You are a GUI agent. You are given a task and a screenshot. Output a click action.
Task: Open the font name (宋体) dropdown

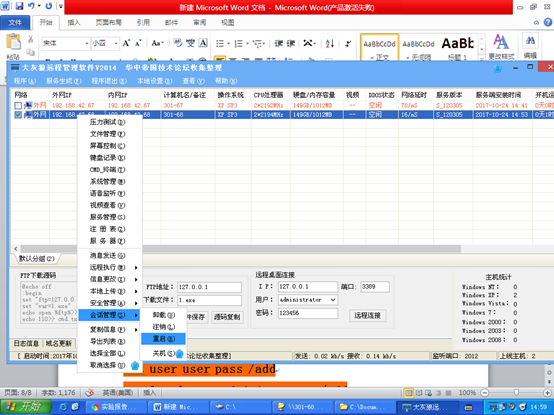87,43
